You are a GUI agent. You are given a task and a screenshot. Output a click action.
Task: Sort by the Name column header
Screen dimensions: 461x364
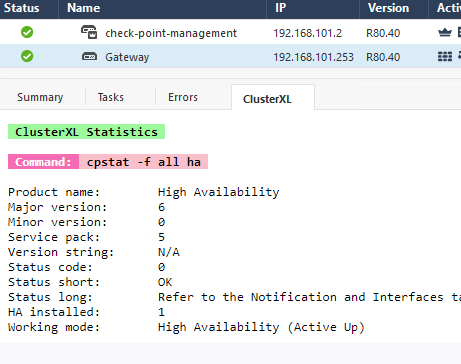(x=84, y=8)
